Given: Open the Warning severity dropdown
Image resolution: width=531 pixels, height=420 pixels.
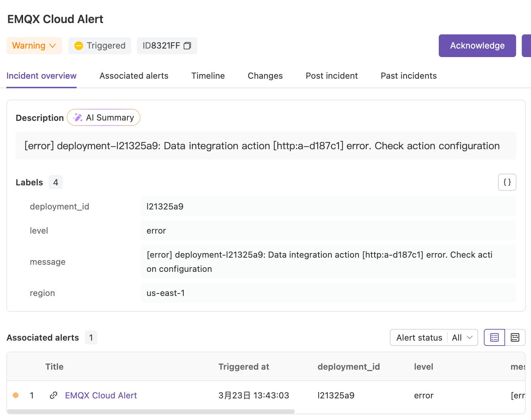Looking at the screenshot, I should (x=34, y=46).
